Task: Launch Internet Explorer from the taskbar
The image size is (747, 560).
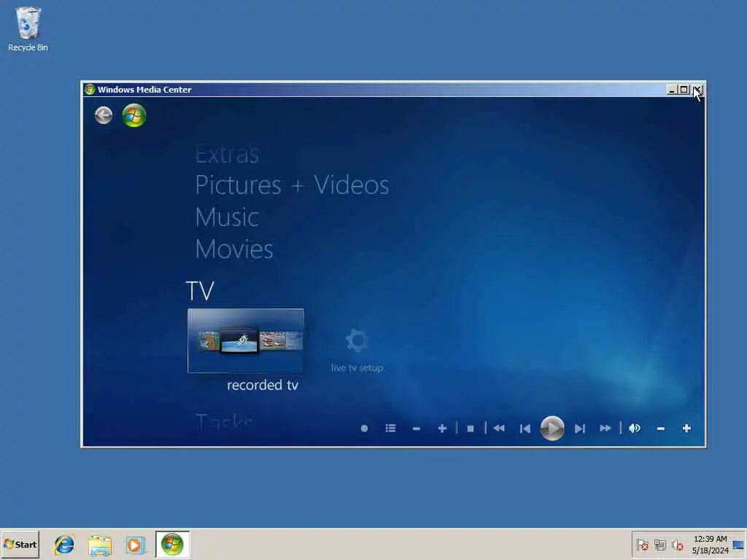Action: click(x=64, y=545)
